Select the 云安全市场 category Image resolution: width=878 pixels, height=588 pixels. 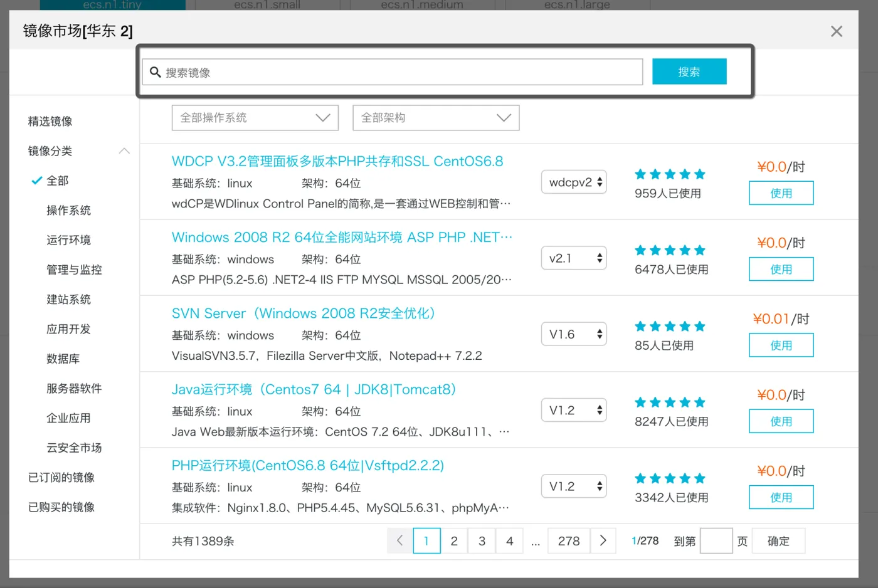pyautogui.click(x=74, y=448)
